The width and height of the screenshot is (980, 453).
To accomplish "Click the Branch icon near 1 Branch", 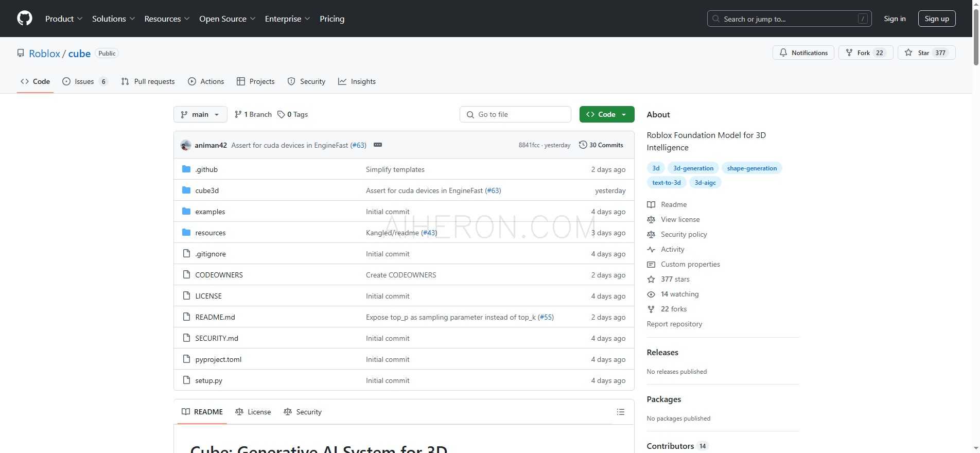I will coord(238,114).
